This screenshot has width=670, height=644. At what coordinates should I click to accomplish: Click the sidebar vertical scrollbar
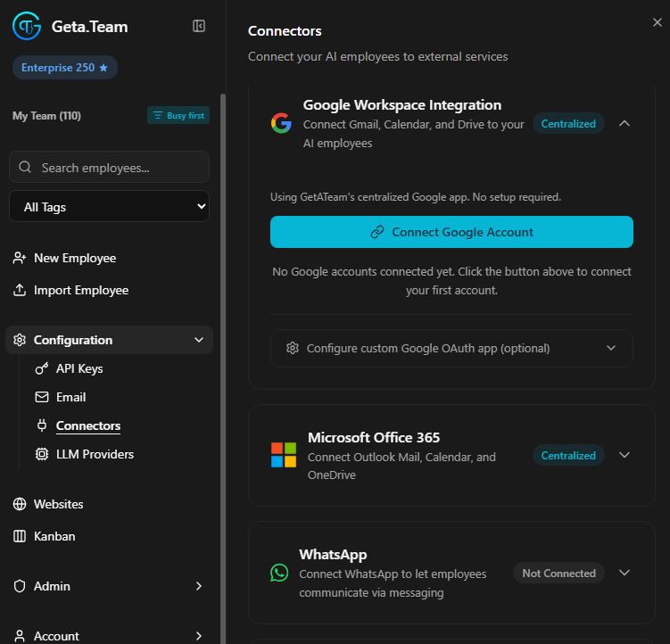point(223,367)
